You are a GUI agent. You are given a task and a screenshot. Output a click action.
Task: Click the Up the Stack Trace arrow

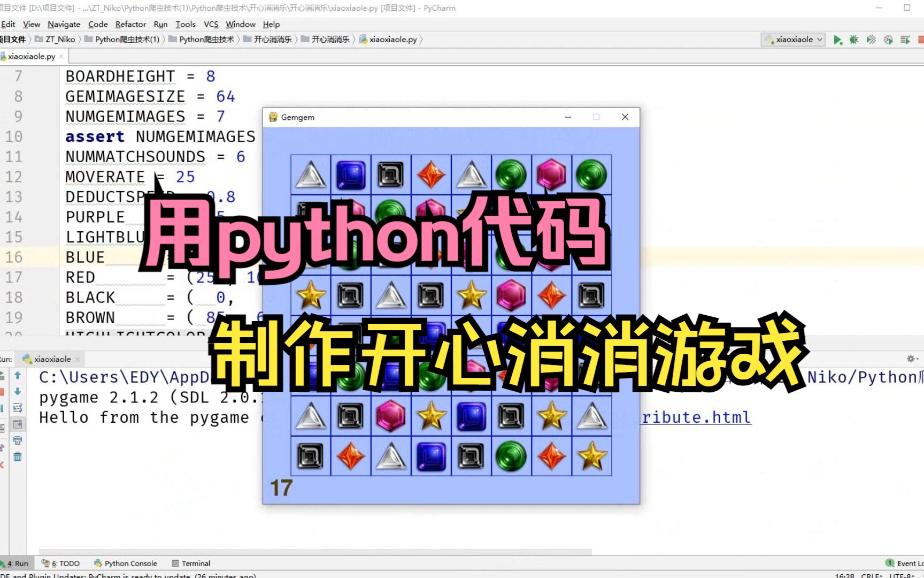[x=18, y=375]
